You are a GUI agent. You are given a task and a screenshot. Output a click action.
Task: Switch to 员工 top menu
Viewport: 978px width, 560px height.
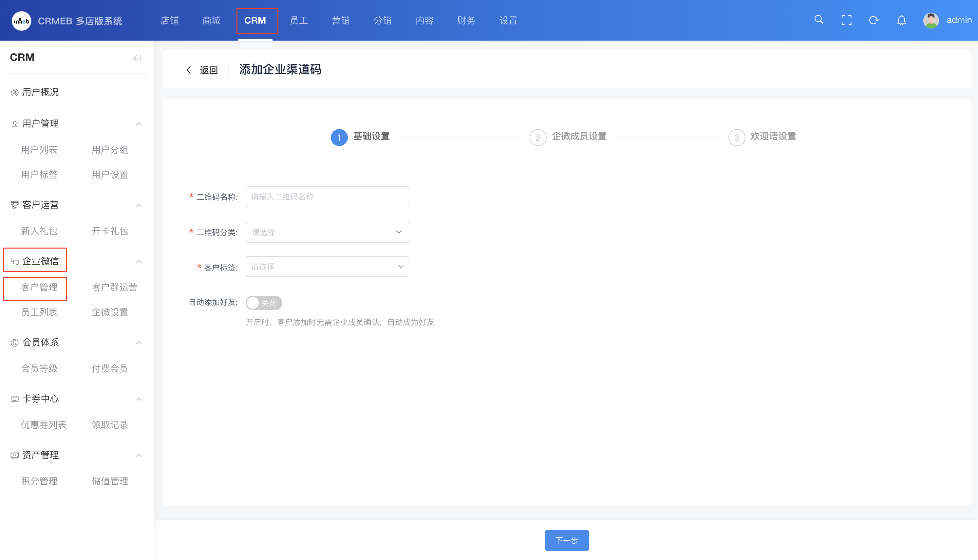[299, 20]
